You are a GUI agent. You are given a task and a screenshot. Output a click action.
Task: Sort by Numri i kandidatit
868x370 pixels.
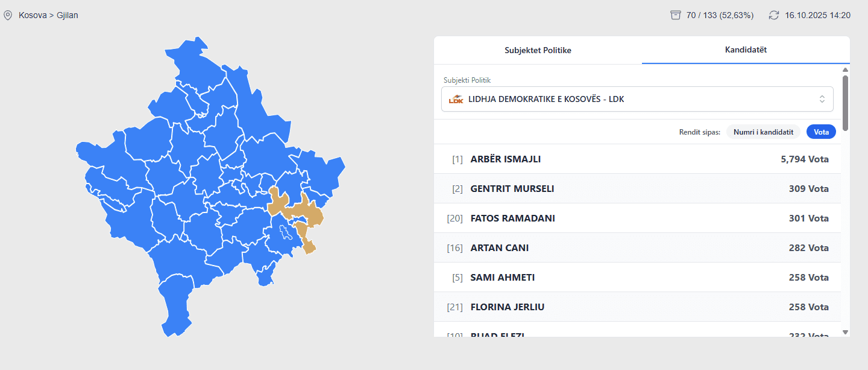coord(763,132)
